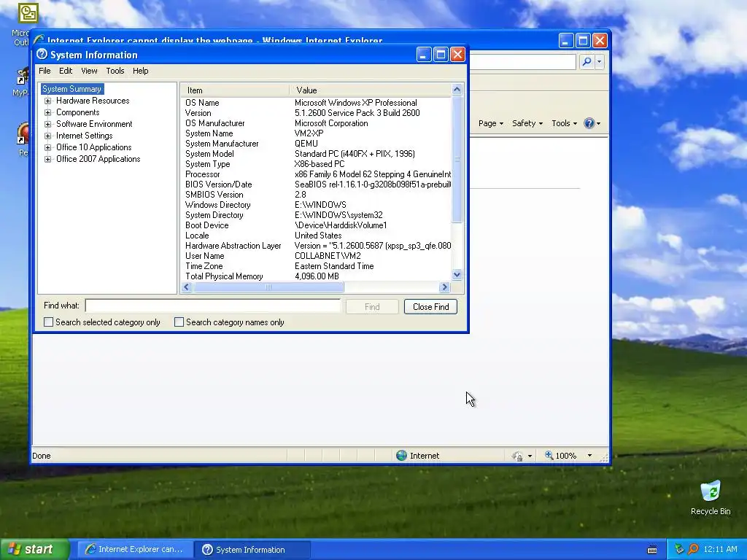Select the Boot Device row
747x560 pixels.
(316, 225)
